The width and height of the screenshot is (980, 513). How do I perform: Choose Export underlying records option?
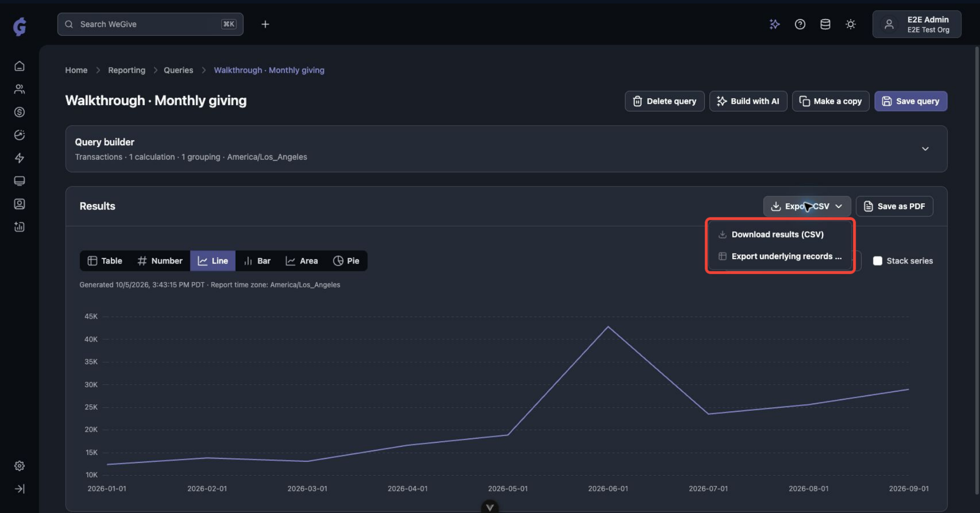point(780,256)
